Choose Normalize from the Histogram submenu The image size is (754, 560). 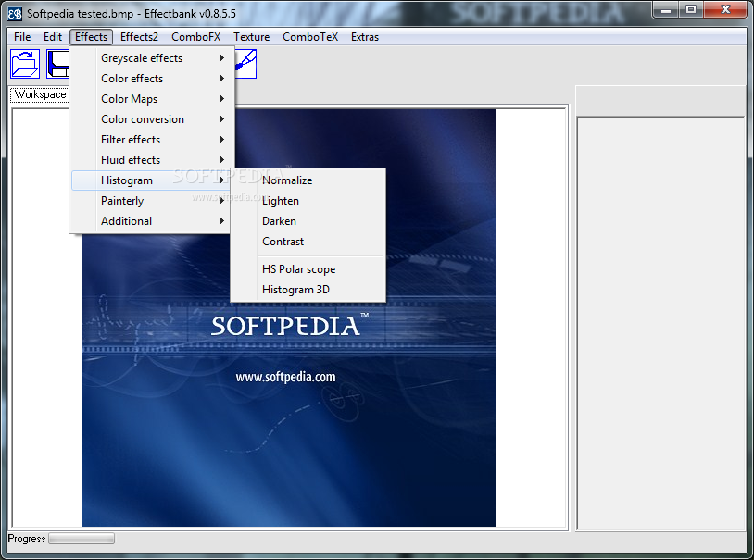(308, 180)
